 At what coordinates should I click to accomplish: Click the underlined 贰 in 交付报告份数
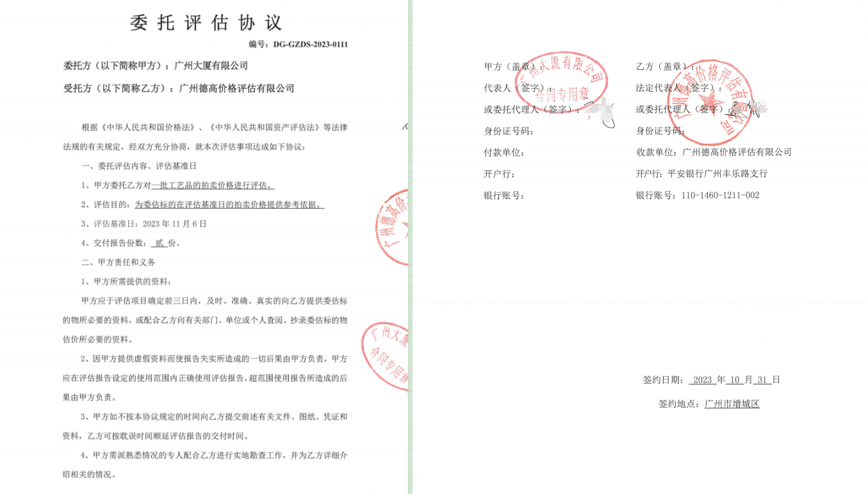tap(159, 243)
